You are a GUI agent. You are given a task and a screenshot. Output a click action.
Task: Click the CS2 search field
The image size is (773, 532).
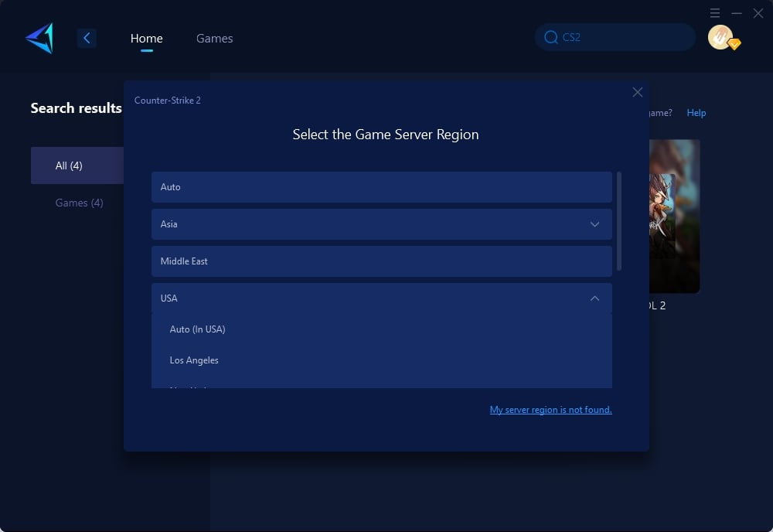[615, 37]
